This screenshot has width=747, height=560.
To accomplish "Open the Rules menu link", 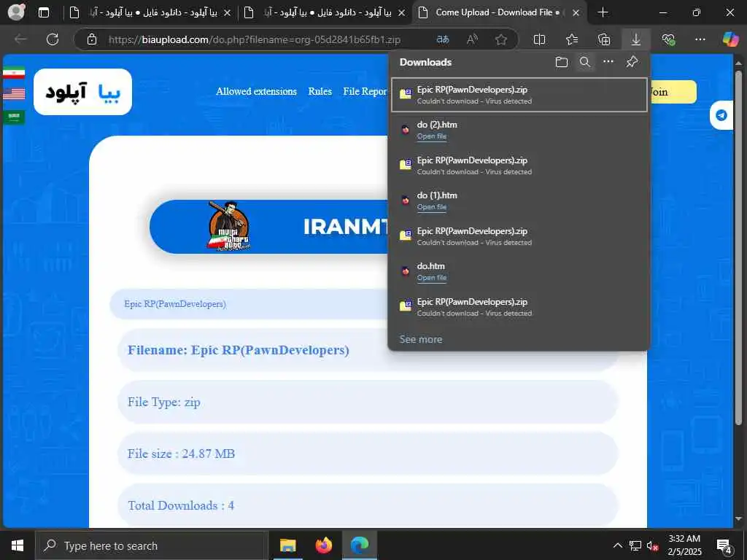I will point(320,91).
